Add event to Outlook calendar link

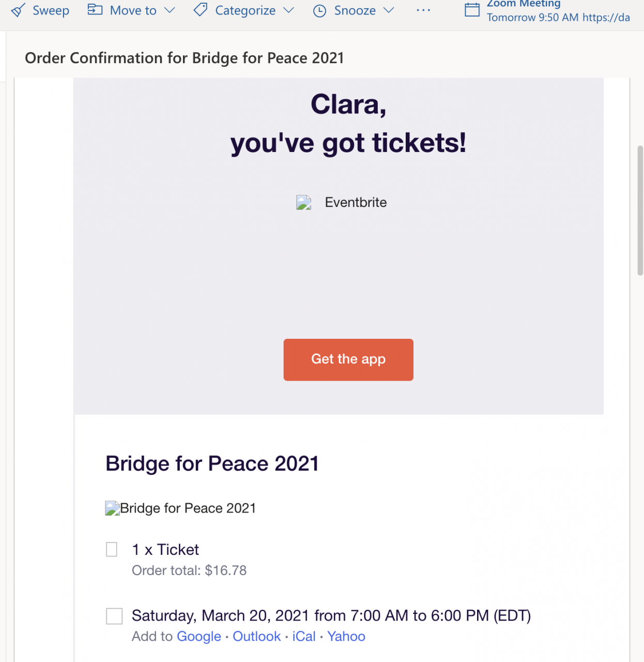256,637
